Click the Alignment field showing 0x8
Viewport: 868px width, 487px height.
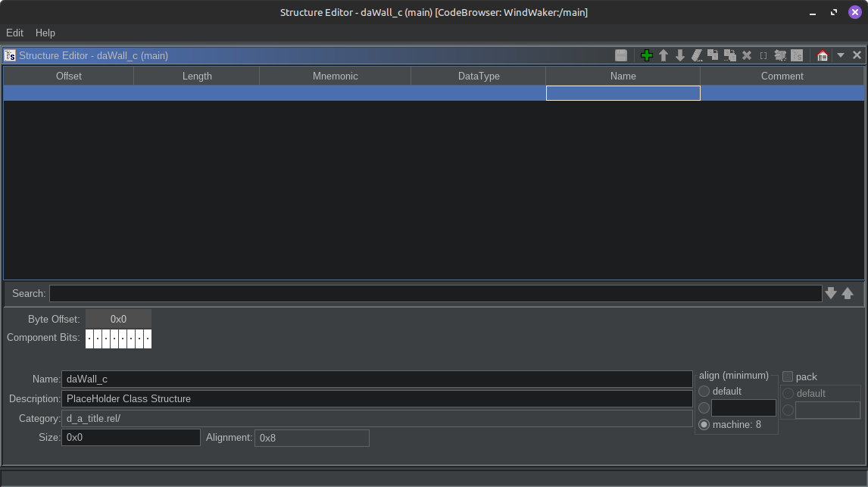coord(311,438)
